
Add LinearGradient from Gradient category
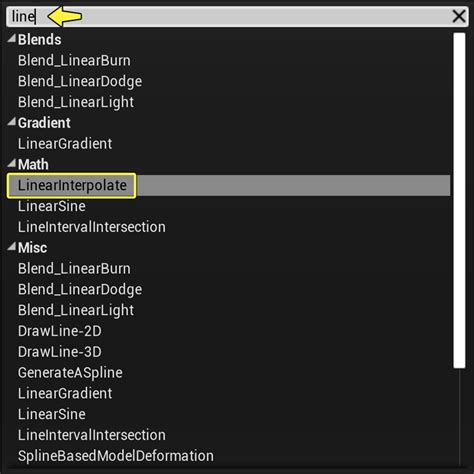pyautogui.click(x=65, y=144)
